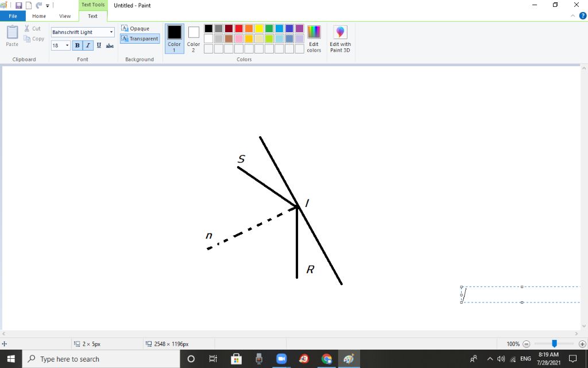Screen dimensions: 588x368
Task: Click the volume speaker tray icon
Action: coord(501,359)
